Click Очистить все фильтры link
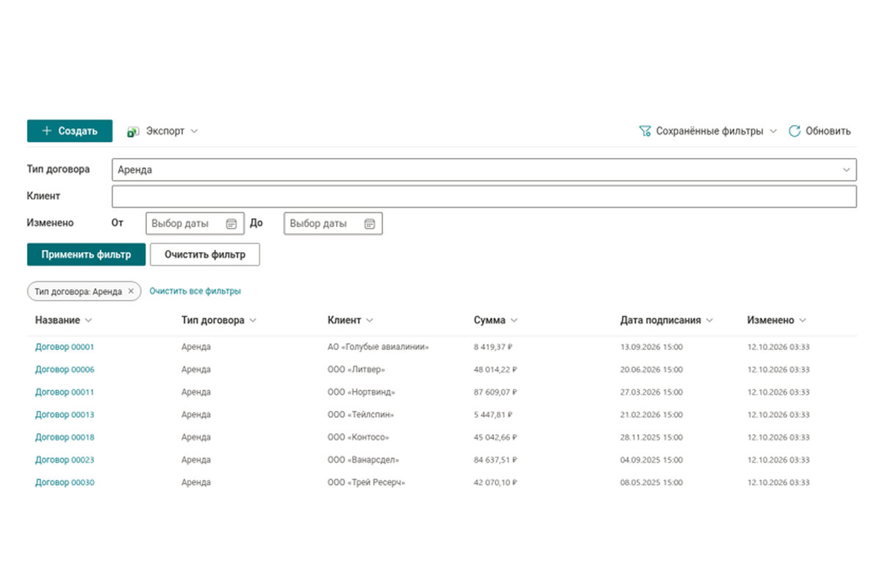The width and height of the screenshot is (882, 588). point(195,291)
